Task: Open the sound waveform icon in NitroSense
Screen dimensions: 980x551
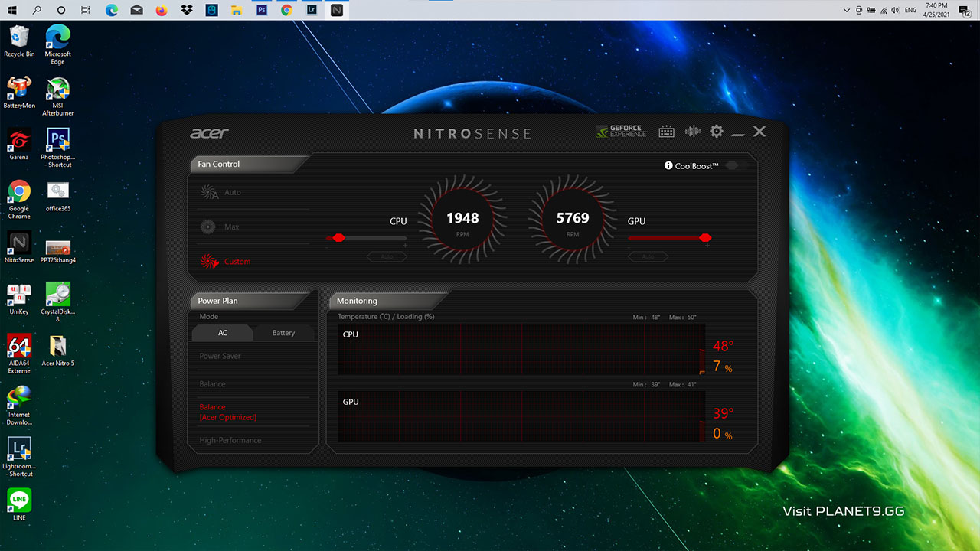Action: [692, 132]
